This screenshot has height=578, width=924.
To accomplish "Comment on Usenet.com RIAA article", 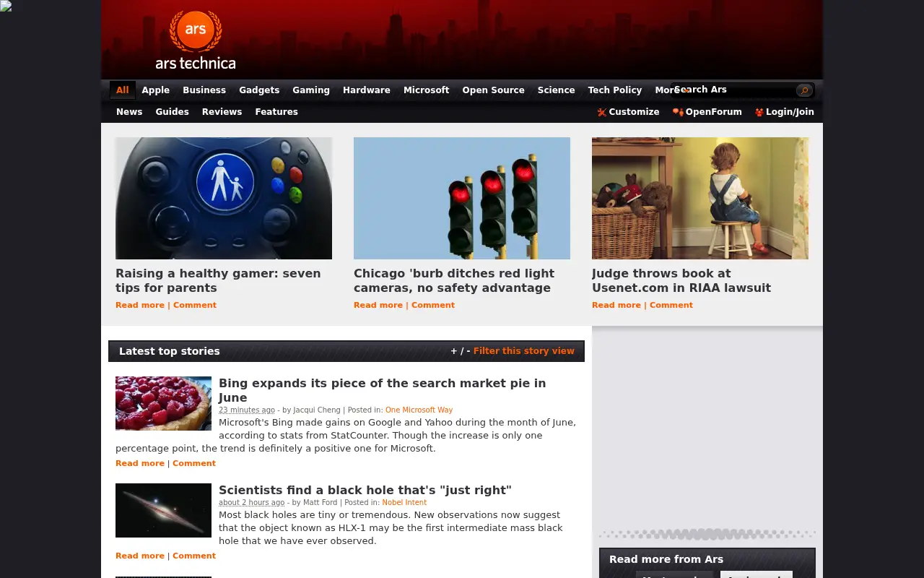I will click(x=671, y=305).
